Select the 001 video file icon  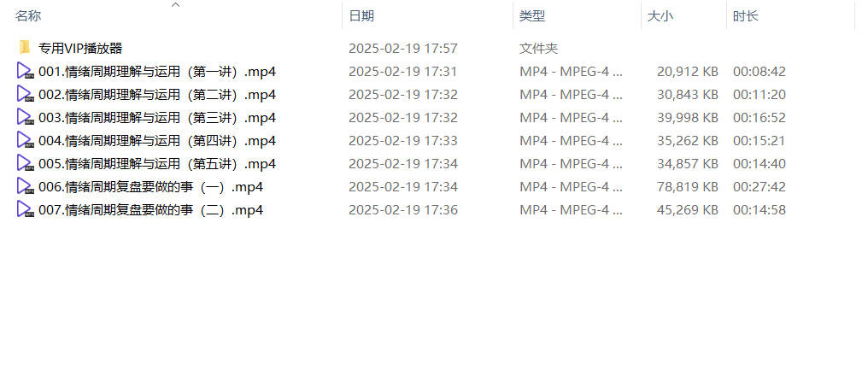point(25,71)
